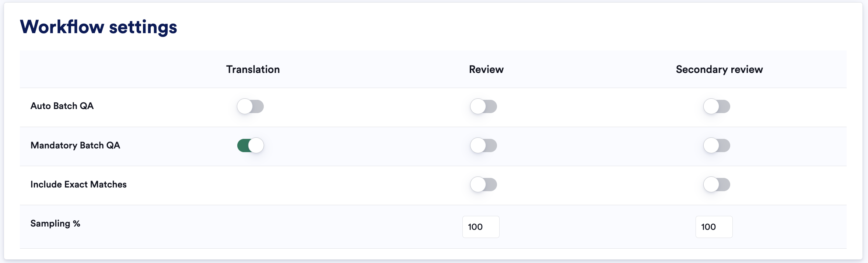
Task: Click the Secondary review column header
Action: tap(719, 69)
